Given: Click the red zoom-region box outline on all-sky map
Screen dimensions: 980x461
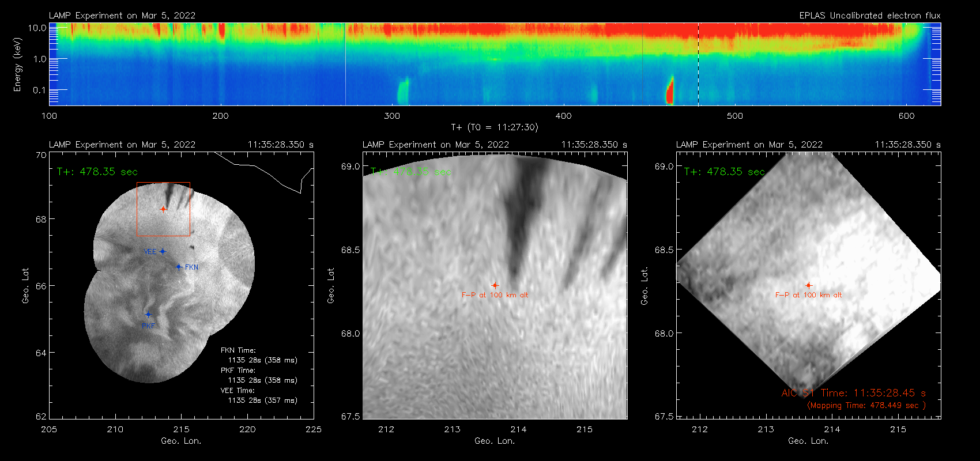Looking at the screenshot, I should [x=163, y=209].
